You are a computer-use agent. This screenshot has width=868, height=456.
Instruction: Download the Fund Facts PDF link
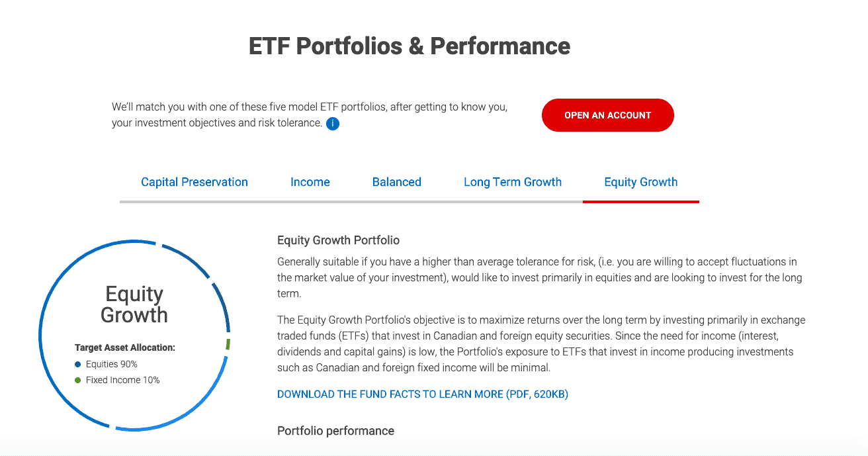tap(423, 394)
